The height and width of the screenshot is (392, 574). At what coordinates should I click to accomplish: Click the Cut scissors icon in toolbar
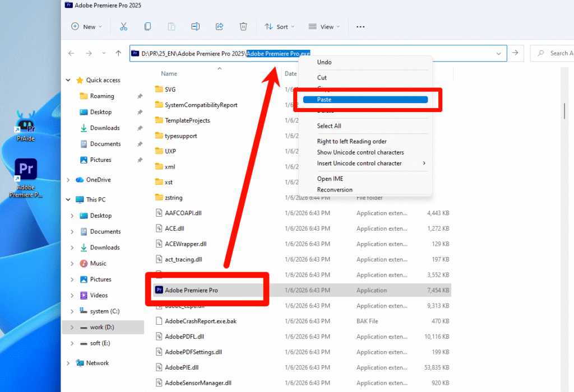[x=123, y=26]
